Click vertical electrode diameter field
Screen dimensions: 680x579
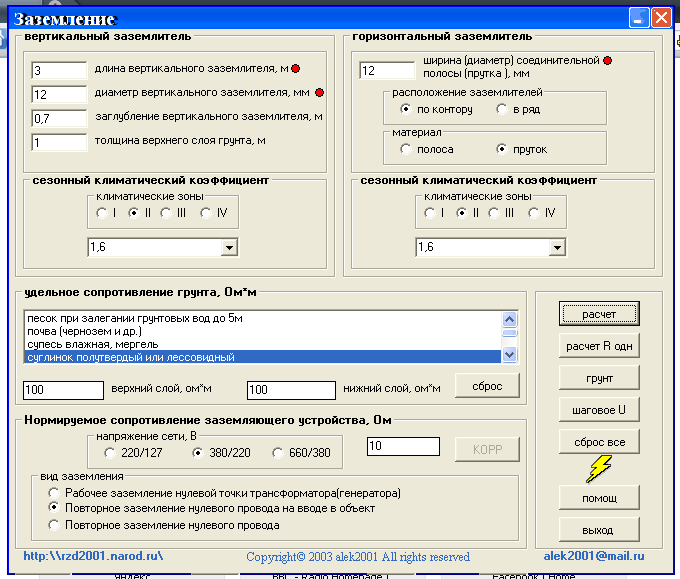pos(59,94)
